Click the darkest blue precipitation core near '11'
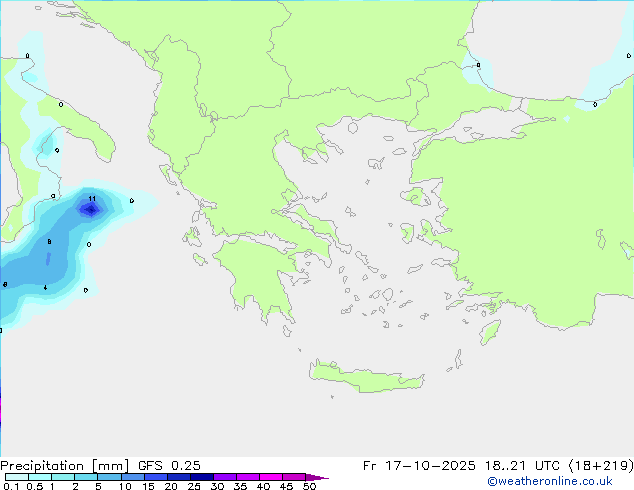The width and height of the screenshot is (634, 490). click(91, 209)
